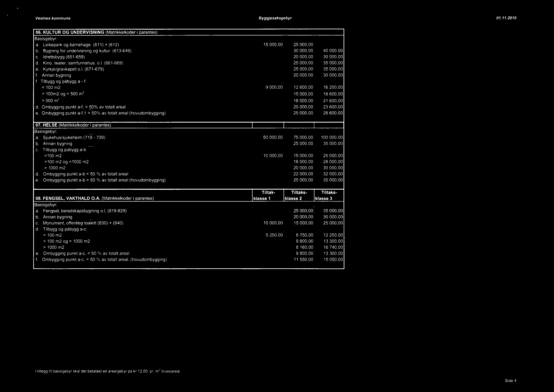The image size is (554, 392).
Task: Click value '18 600,00'
Action: click(333, 94)
